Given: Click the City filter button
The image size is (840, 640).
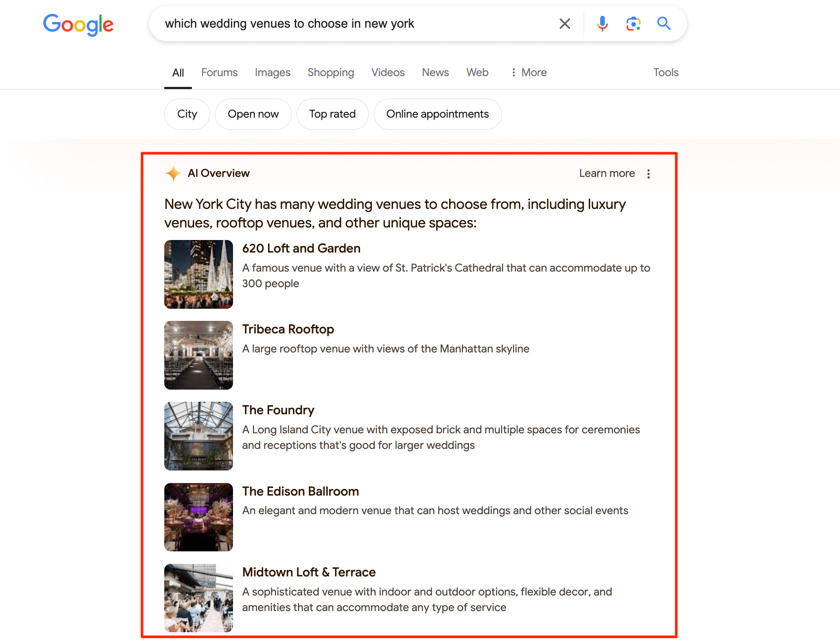Looking at the screenshot, I should point(187,114).
